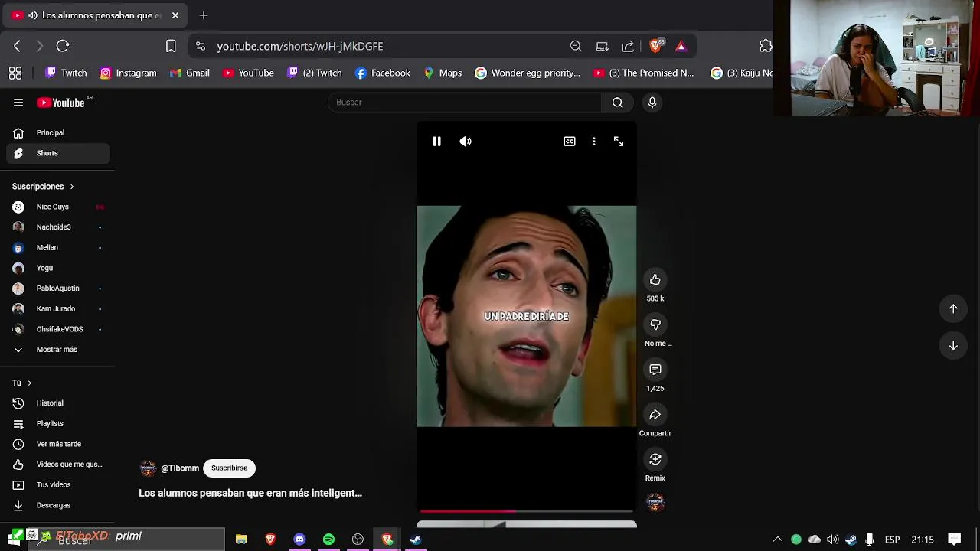Open Videos que me gustan
The image size is (980, 551).
coord(58,465)
